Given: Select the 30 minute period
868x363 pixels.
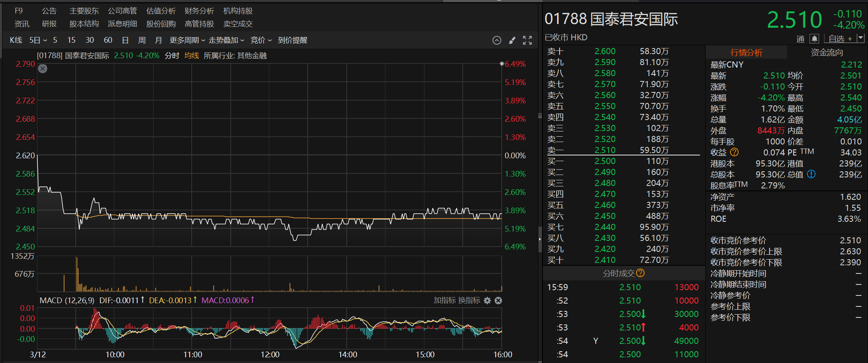Looking at the screenshot, I should (90, 40).
